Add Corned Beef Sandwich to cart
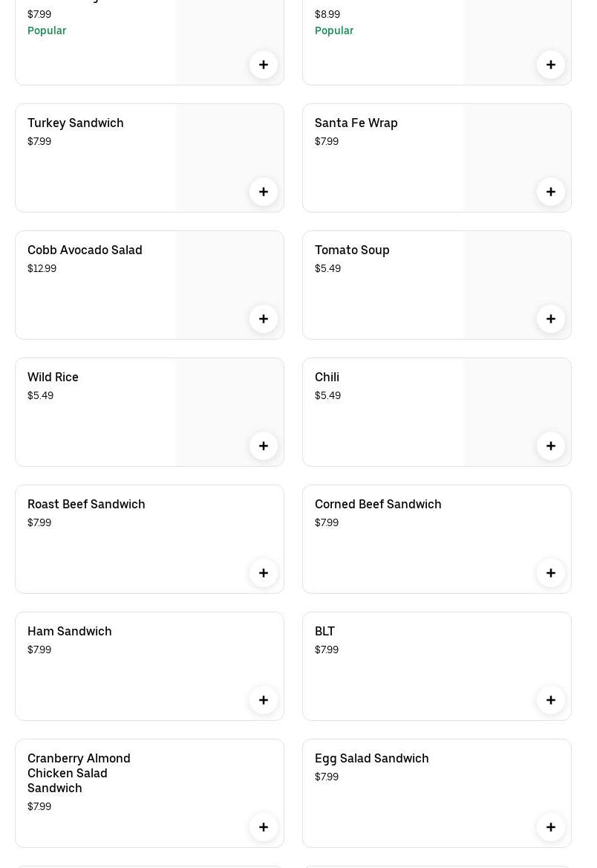This screenshot has width=597, height=868. tap(551, 573)
